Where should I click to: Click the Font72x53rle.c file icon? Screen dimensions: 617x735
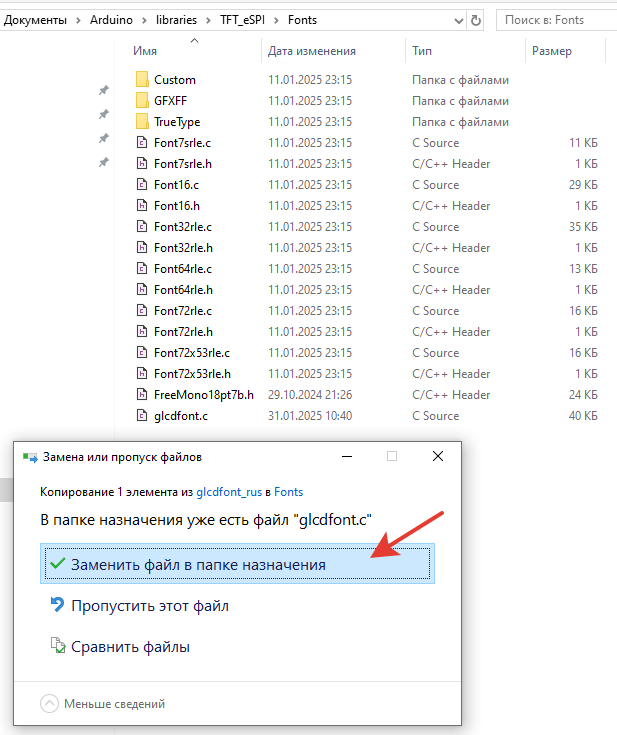tap(142, 352)
